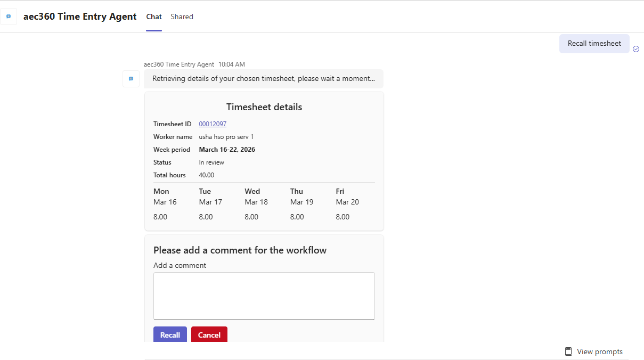This screenshot has height=360, width=644.
Task: Click the 'Retrieving details' bot message
Action: [263, 79]
